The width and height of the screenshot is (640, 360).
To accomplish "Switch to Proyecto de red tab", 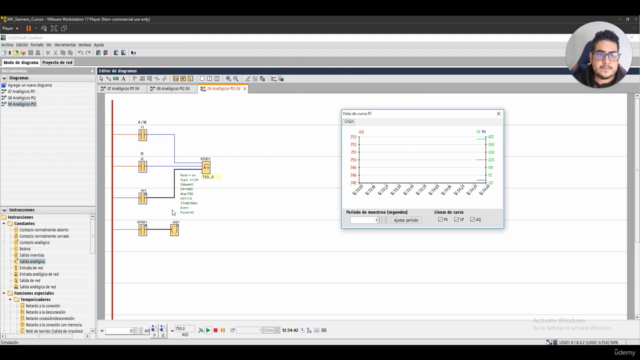I will tap(57, 62).
